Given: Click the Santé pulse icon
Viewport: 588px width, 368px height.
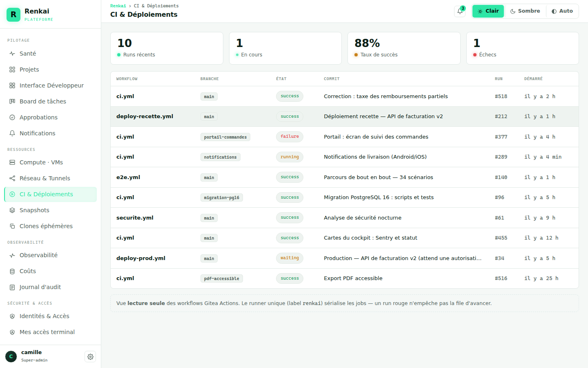Looking at the screenshot, I should [12, 54].
